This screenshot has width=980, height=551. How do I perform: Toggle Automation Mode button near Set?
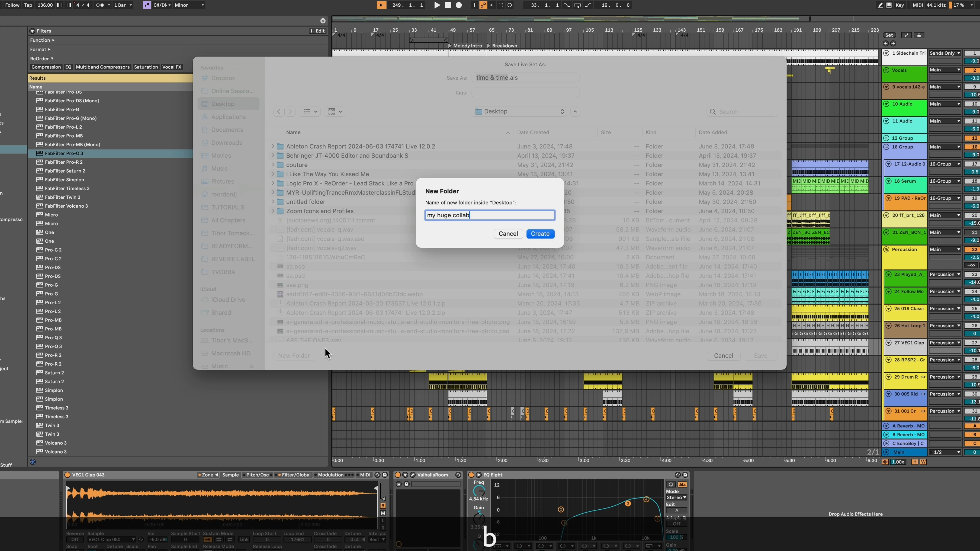906,35
